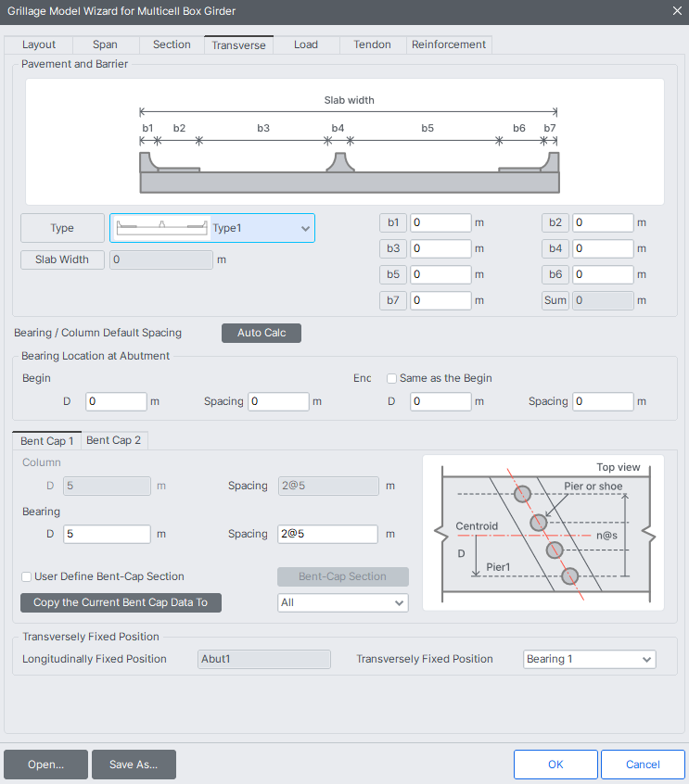Switch to the Bent Cap 2 tab
This screenshot has height=784, width=689.
(114, 440)
